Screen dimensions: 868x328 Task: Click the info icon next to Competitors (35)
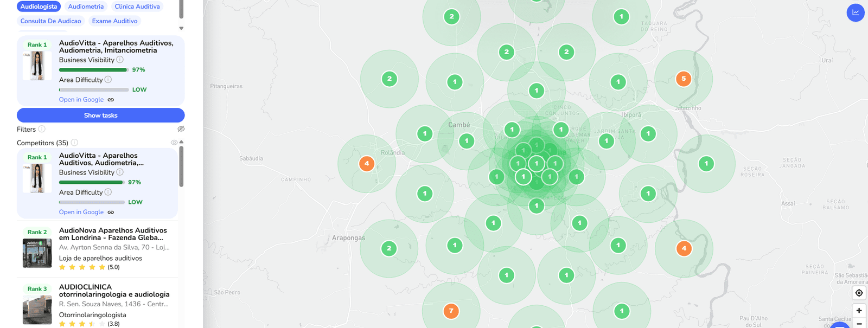(74, 143)
